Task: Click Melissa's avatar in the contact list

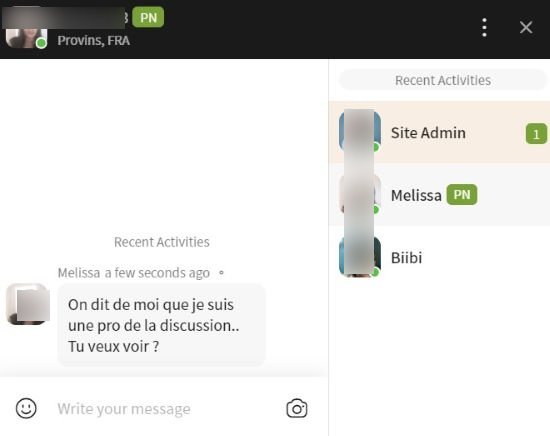Action: click(360, 195)
